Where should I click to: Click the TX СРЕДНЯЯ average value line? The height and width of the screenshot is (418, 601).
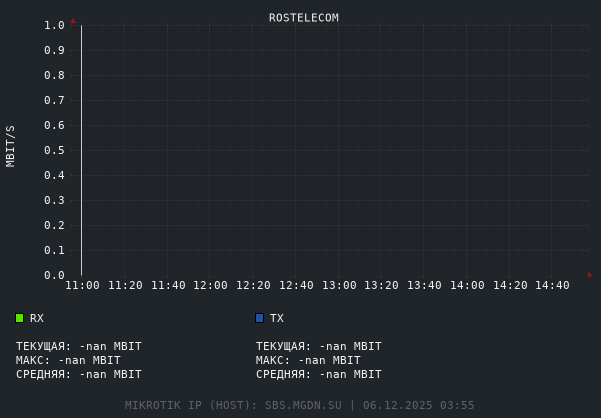(319, 374)
